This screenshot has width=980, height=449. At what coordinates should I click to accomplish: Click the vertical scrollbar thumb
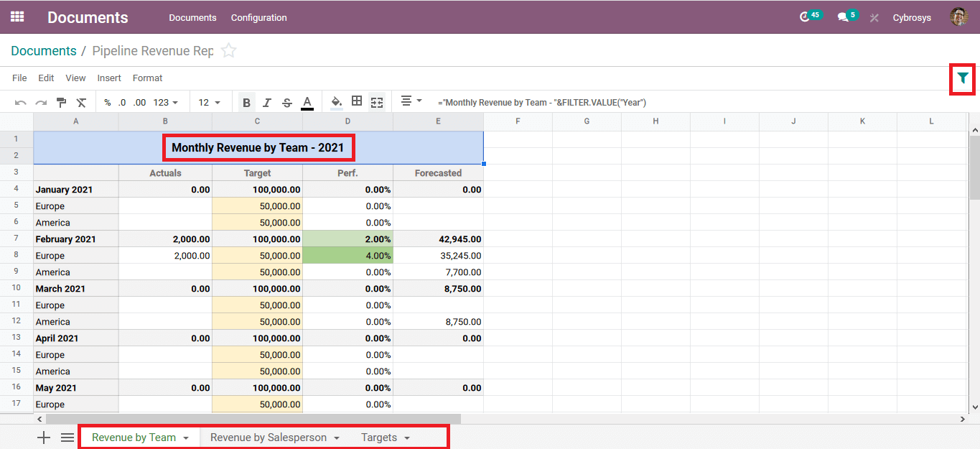[974, 167]
